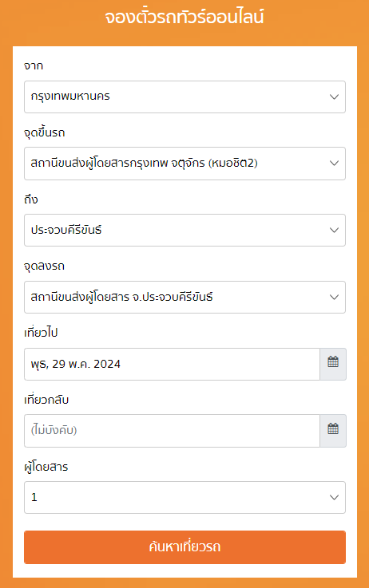
Task: Click the จาก field label
Action: [34, 66]
